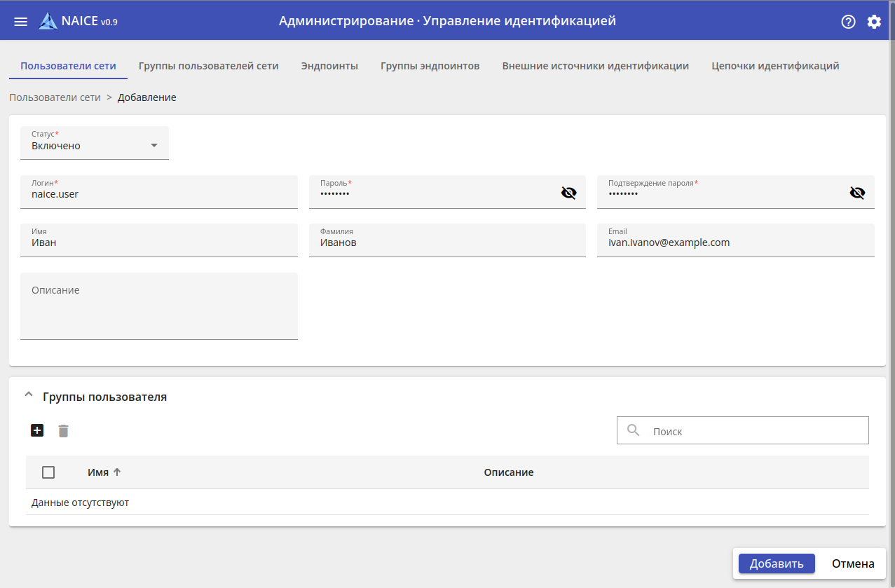Image resolution: width=895 pixels, height=588 pixels.
Task: Click the trash delete group icon
Action: [64, 431]
